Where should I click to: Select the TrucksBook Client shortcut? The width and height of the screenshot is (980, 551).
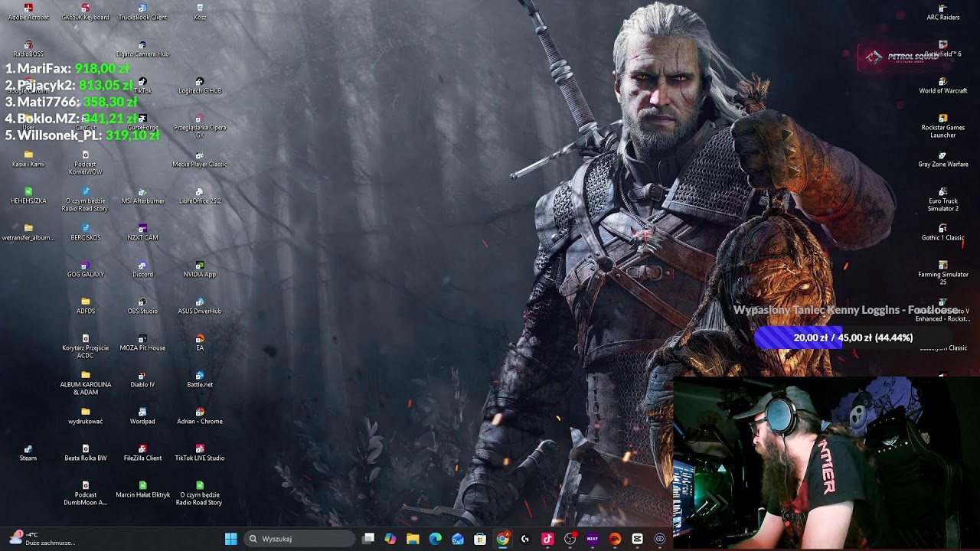[x=142, y=11]
